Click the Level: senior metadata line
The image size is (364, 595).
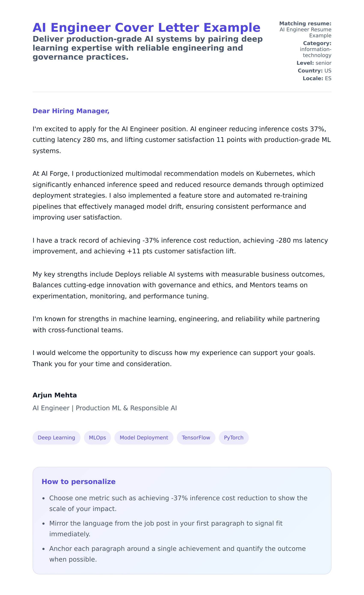click(314, 63)
